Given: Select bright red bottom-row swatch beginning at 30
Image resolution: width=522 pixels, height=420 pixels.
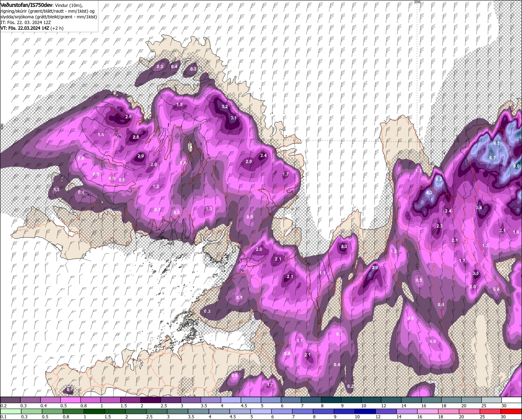Looking at the screenshot, I should tap(511, 411).
